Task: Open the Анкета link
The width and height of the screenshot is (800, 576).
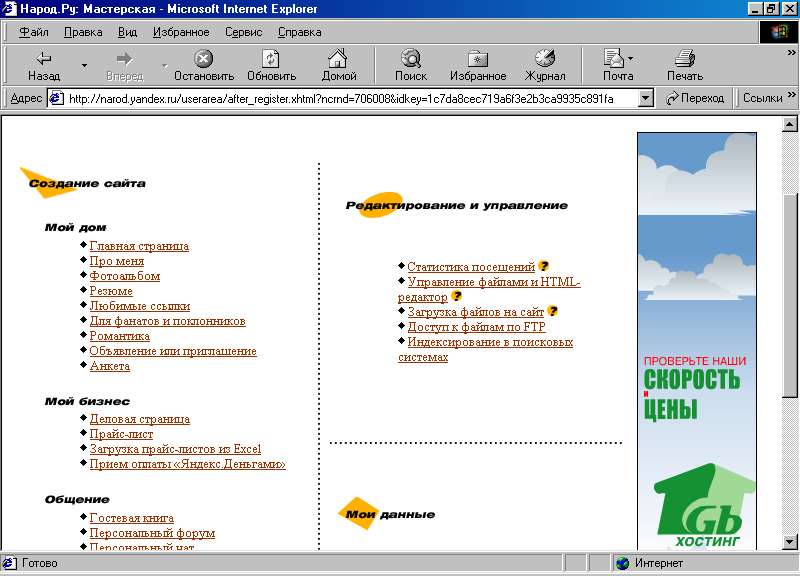Action: (110, 366)
